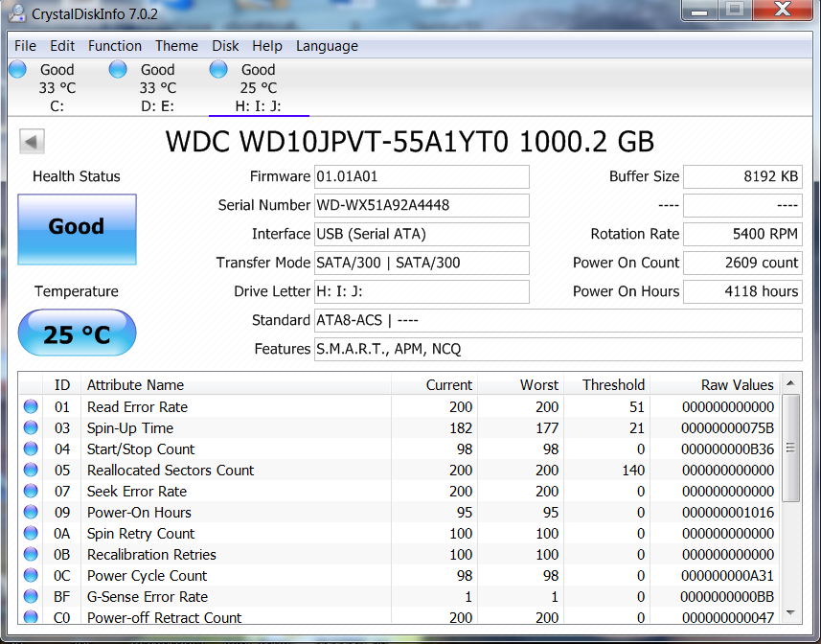Viewport: 821px width, 644px height.
Task: Click the Power On Count value
Action: (742, 263)
